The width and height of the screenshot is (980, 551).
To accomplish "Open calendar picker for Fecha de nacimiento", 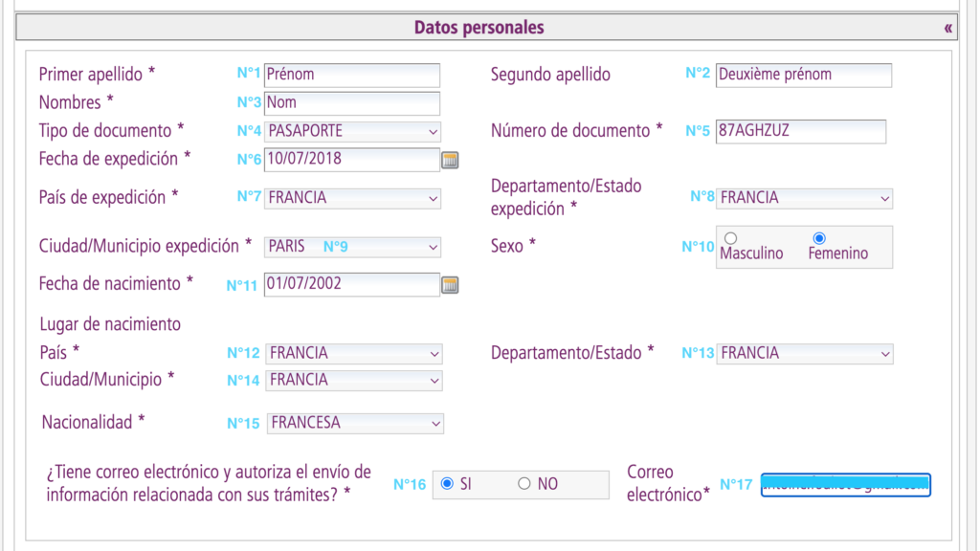I will point(450,285).
